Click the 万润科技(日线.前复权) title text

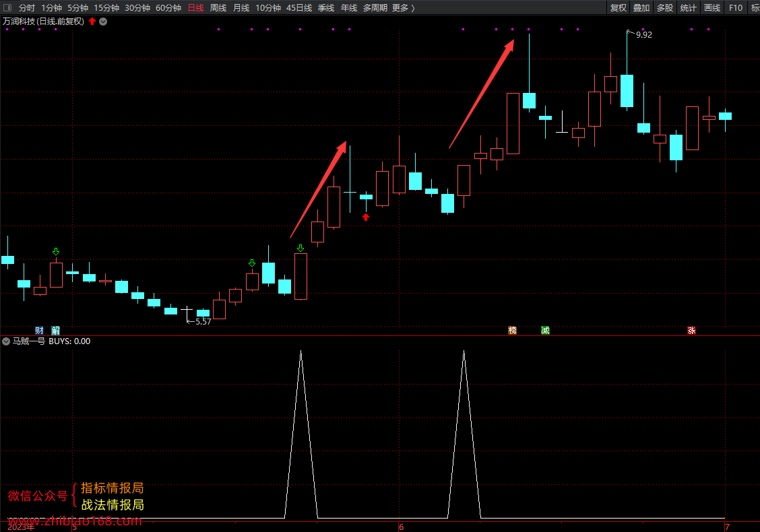coord(44,22)
